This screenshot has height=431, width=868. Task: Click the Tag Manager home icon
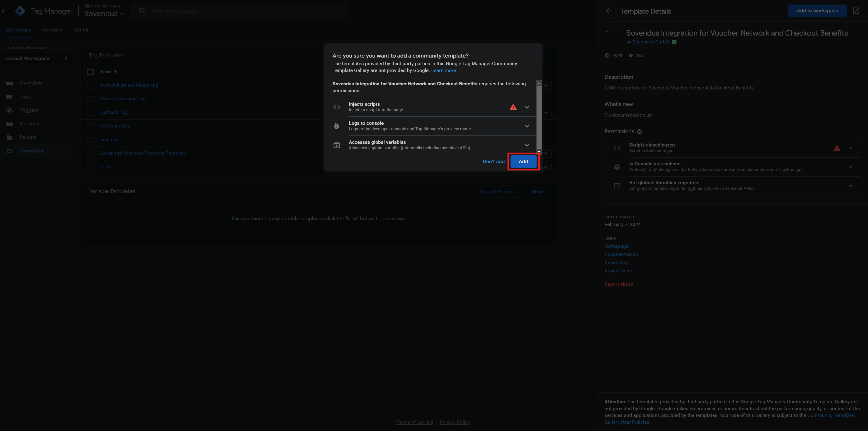coord(19,10)
